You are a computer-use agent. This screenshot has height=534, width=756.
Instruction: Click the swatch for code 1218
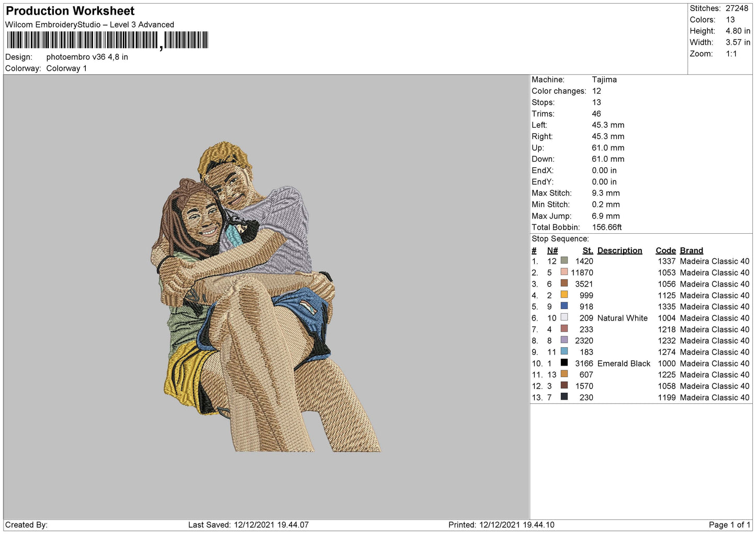[564, 328]
